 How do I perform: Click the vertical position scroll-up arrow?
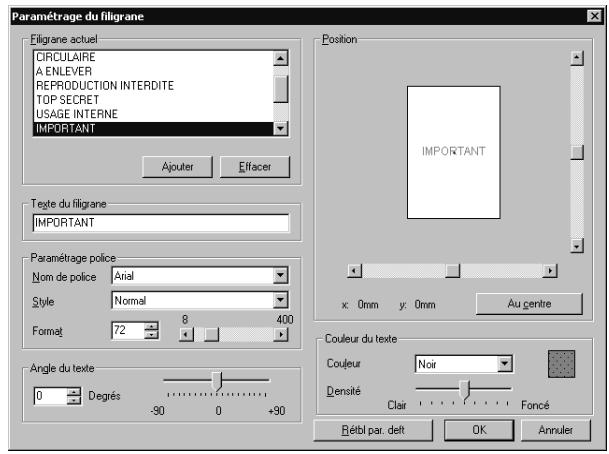click(577, 58)
